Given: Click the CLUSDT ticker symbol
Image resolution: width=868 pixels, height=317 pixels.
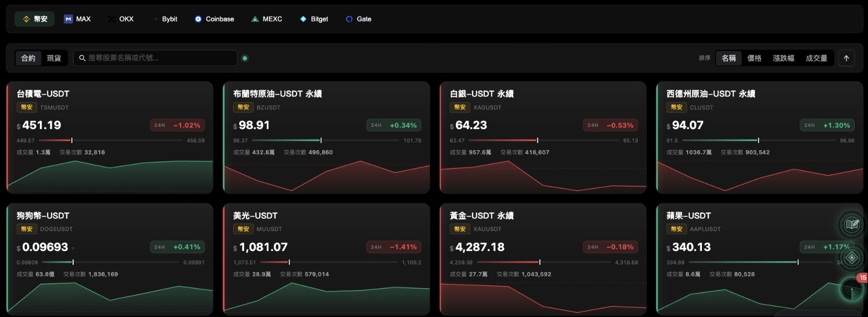Looking at the screenshot, I should pyautogui.click(x=701, y=108).
